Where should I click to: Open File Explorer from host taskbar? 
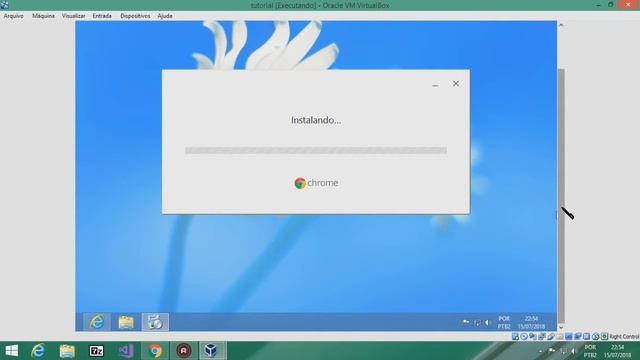(67, 351)
